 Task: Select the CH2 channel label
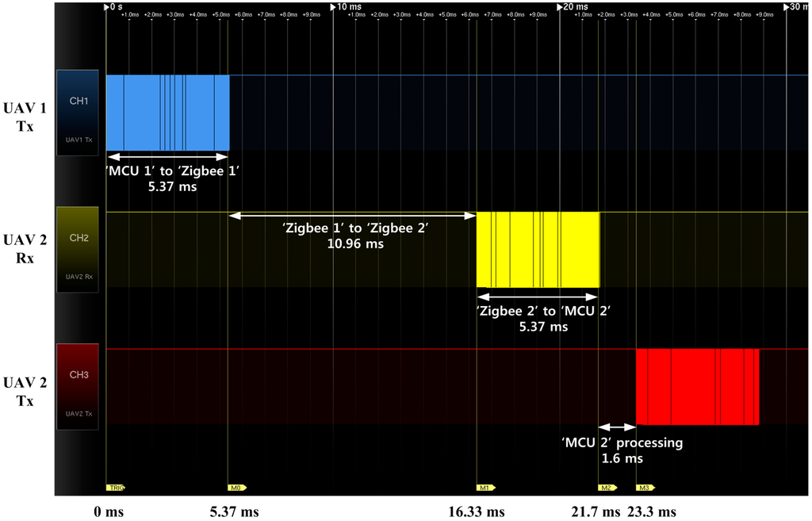pos(79,238)
